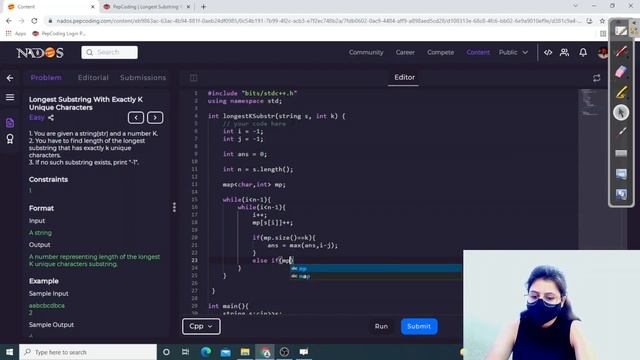Viewport: 640px width, 360px height.
Task: Select the cursor pointer tool in annotation bar
Action: (x=621, y=112)
